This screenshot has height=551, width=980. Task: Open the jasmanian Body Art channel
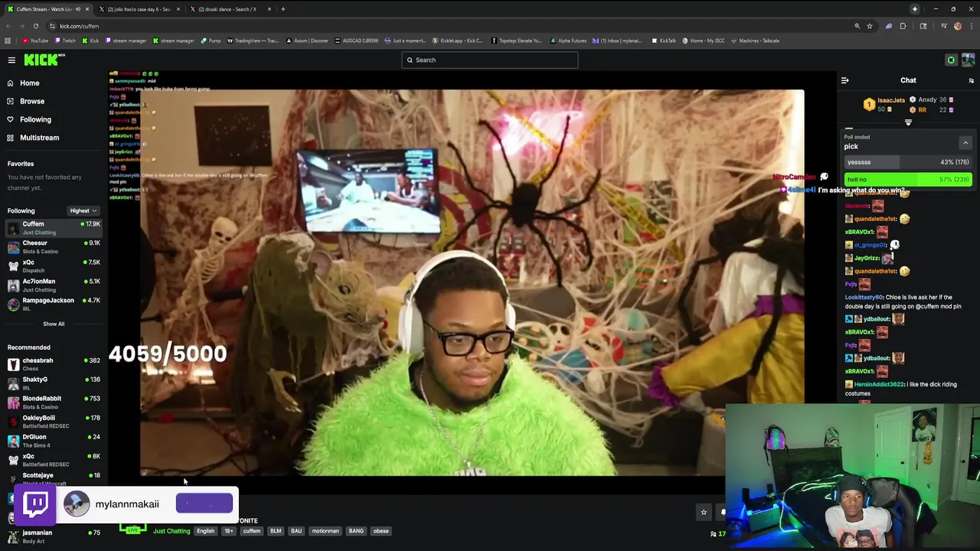54,536
